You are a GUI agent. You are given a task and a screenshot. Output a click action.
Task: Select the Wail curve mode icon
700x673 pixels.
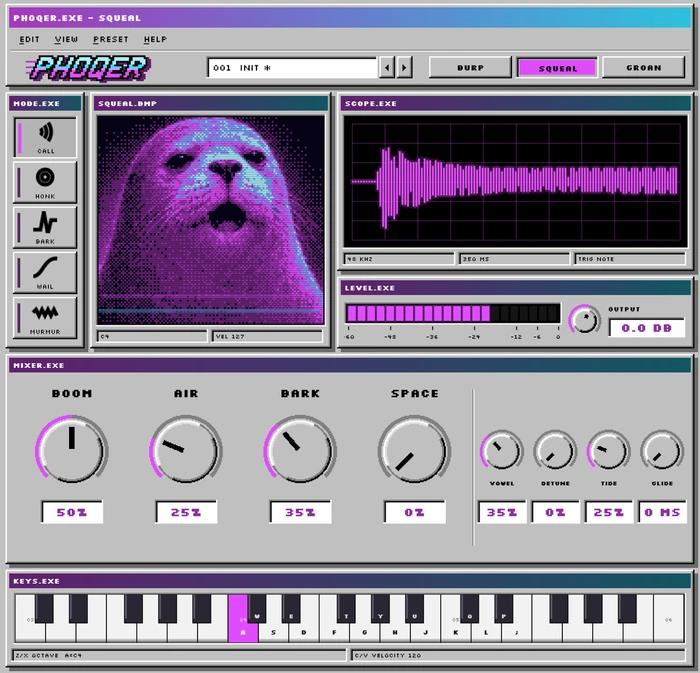45,272
